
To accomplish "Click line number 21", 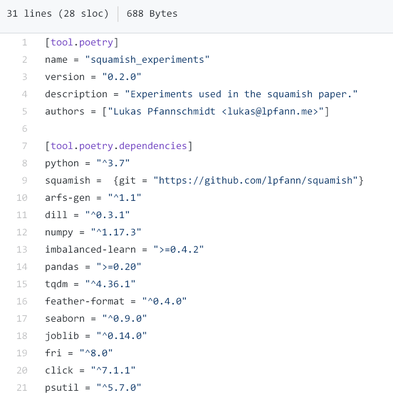I will tap(22, 388).
